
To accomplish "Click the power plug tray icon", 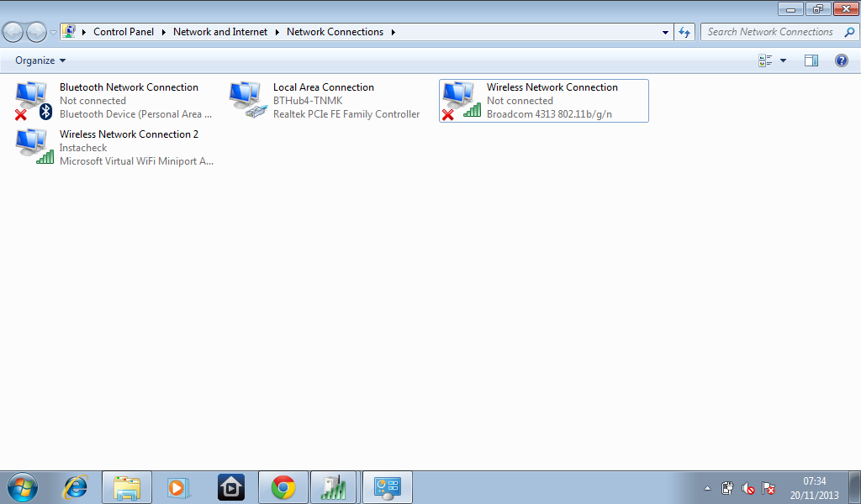I will point(727,488).
